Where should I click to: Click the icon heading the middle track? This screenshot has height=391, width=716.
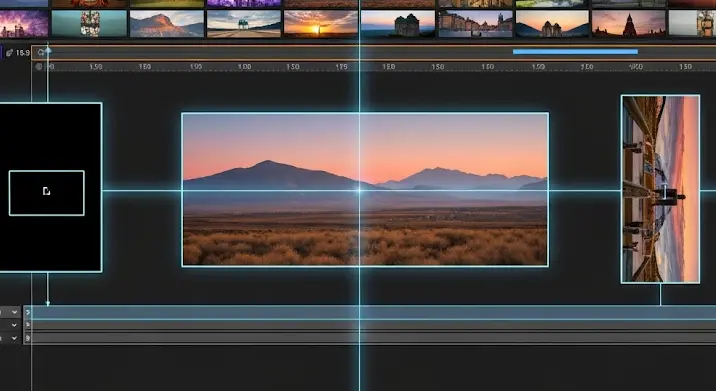28,325
